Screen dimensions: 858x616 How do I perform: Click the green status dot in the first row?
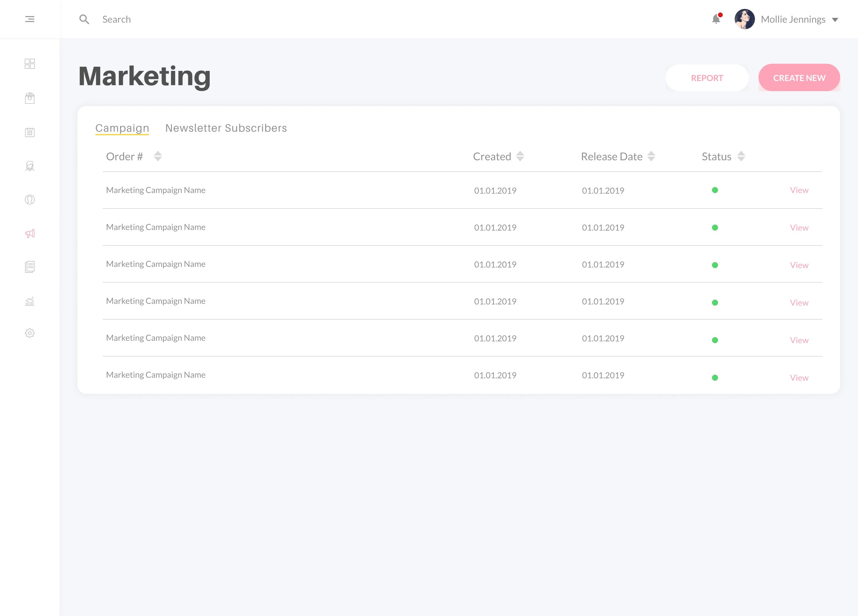(715, 190)
